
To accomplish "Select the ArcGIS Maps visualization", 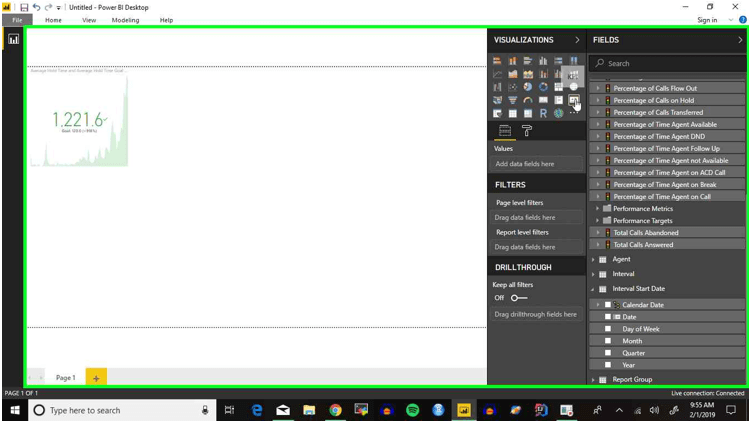I will (x=558, y=113).
